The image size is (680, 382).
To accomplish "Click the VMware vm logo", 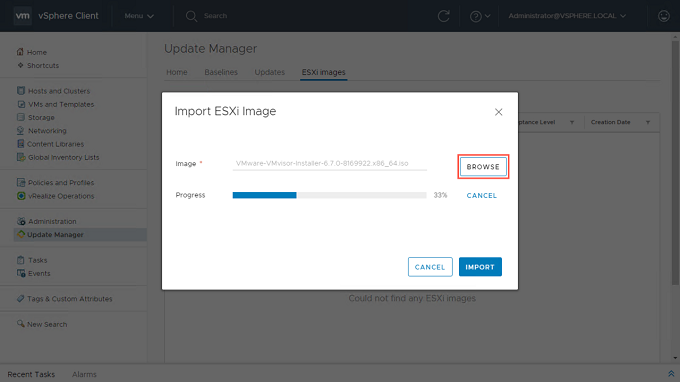I will tap(23, 16).
